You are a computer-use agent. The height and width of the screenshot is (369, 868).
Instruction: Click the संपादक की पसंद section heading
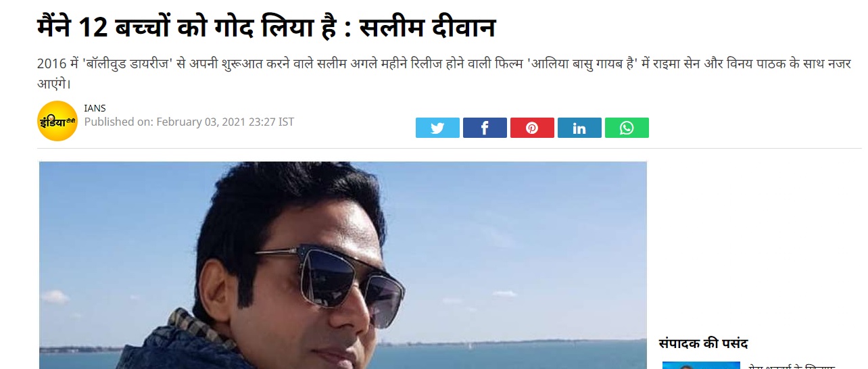[703, 343]
